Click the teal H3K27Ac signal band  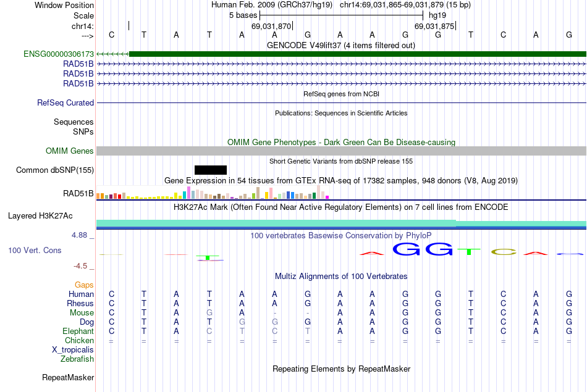341,223
